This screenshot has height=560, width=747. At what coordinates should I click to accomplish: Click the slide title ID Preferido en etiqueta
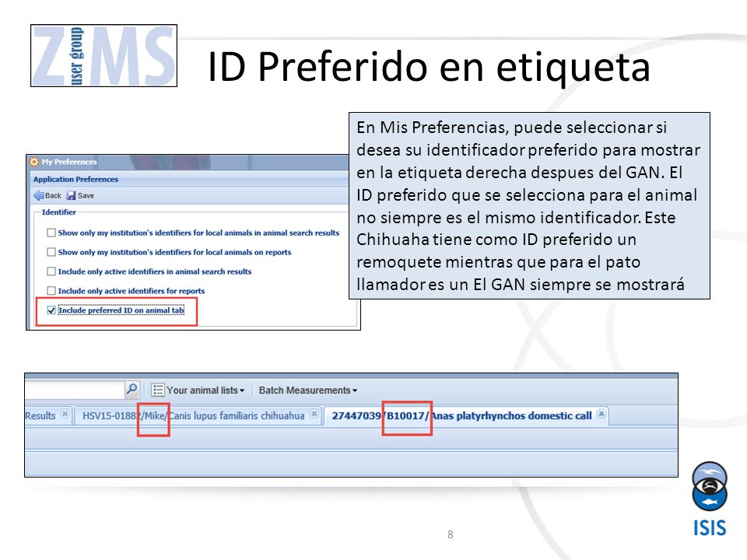click(x=429, y=67)
